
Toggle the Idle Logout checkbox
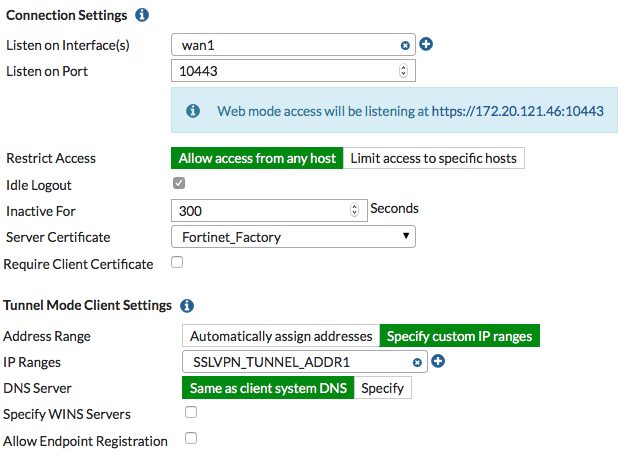179,183
